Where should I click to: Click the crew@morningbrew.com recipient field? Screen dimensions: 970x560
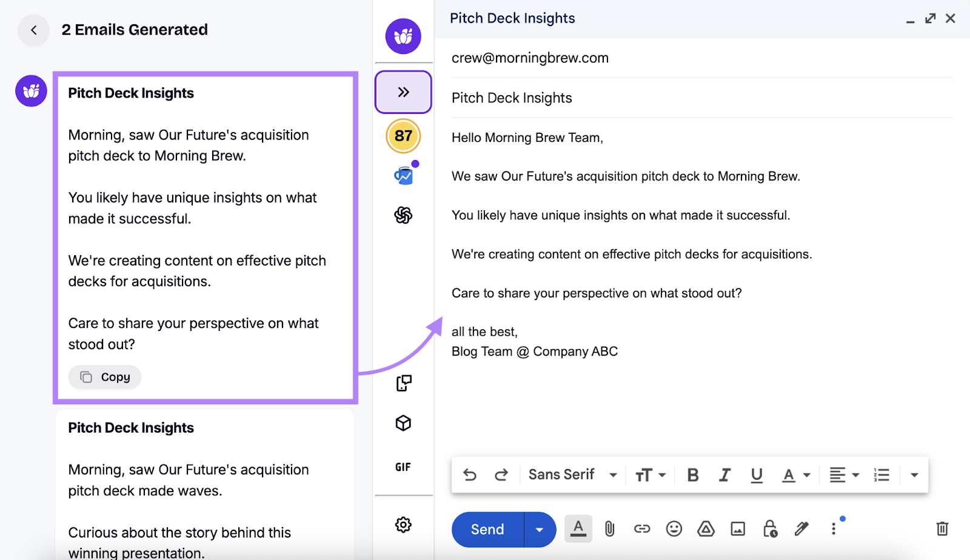point(529,58)
